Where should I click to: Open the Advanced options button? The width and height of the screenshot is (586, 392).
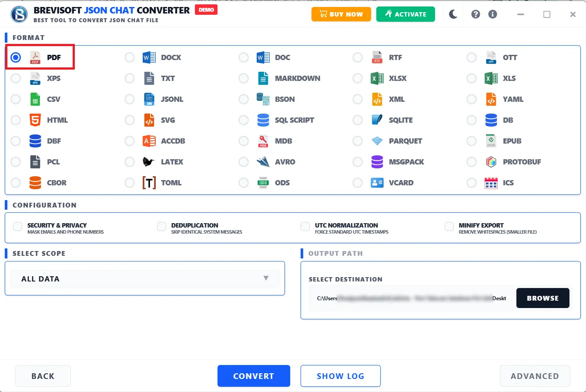pos(535,376)
